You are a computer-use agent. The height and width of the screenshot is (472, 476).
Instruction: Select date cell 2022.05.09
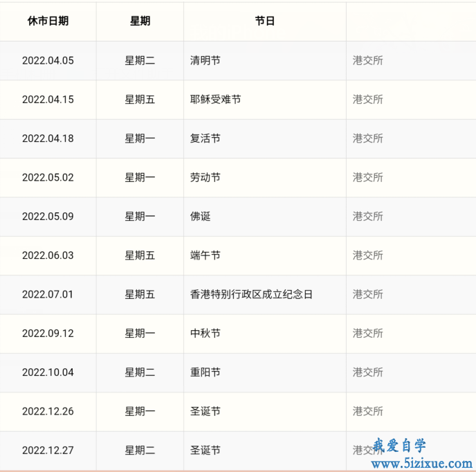[x=48, y=216]
